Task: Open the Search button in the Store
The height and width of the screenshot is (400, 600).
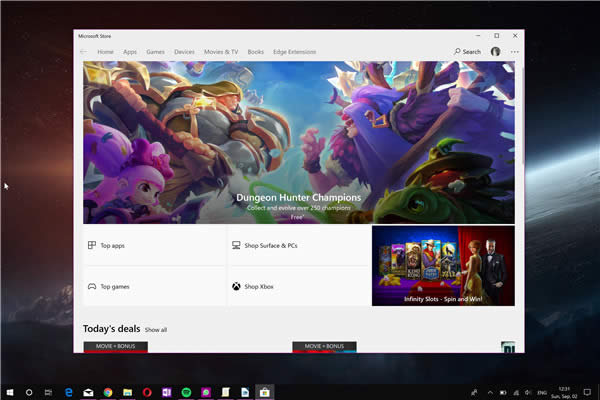Action: (467, 52)
